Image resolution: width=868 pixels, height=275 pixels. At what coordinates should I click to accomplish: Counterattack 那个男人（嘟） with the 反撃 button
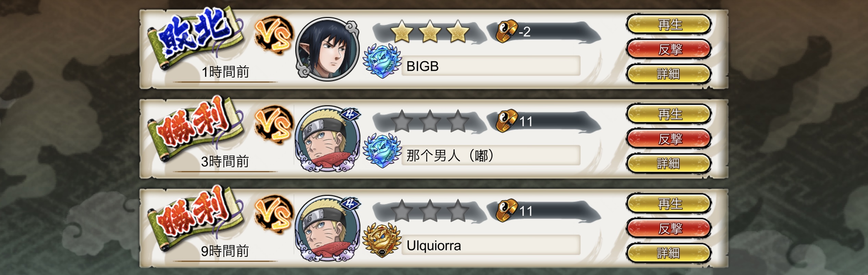[668, 139]
